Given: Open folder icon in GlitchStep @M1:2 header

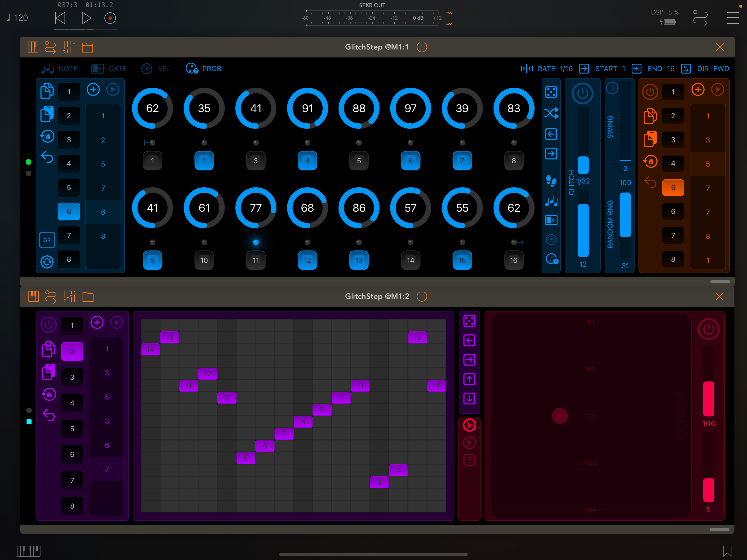Looking at the screenshot, I should 88,297.
